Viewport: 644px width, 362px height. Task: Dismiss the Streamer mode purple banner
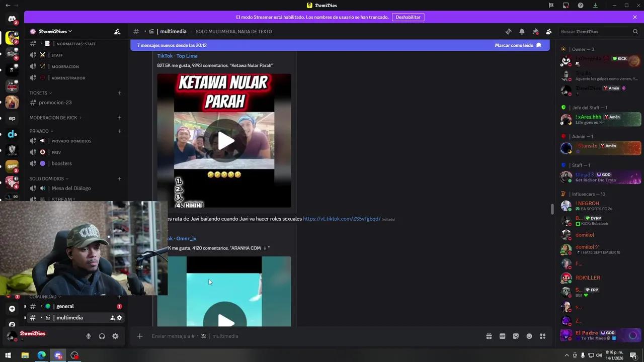click(635, 17)
